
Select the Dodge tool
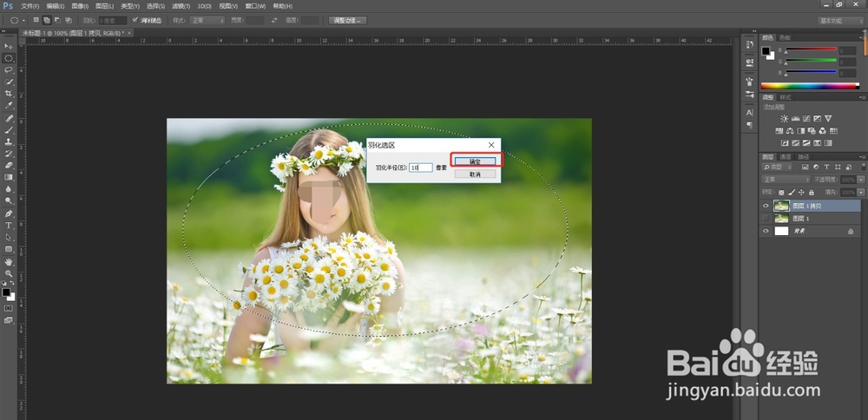pyautogui.click(x=9, y=200)
